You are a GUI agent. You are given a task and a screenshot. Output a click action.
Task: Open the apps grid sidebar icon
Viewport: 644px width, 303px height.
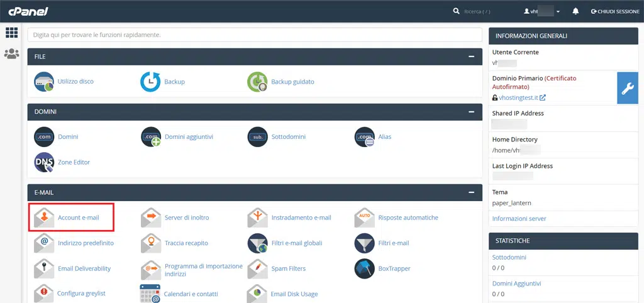tap(11, 33)
